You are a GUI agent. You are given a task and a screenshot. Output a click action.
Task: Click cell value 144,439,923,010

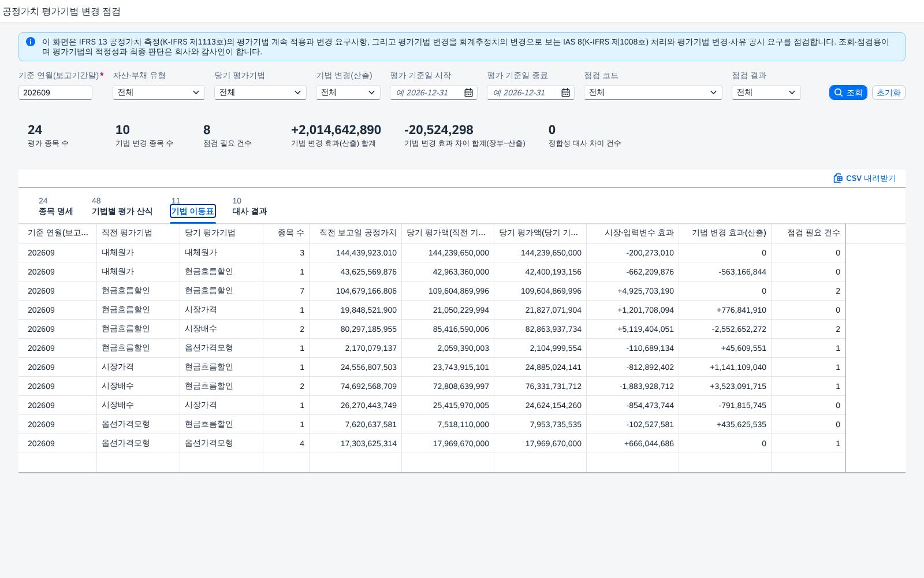[x=366, y=253]
